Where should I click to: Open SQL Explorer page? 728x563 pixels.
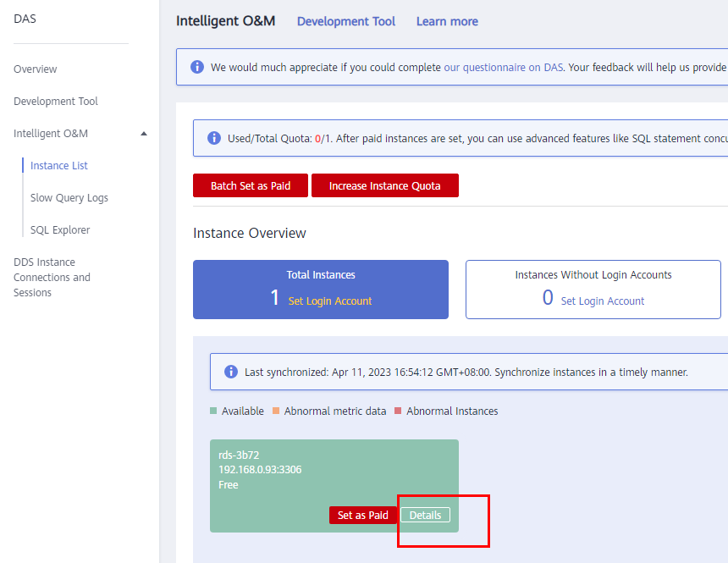(60, 230)
